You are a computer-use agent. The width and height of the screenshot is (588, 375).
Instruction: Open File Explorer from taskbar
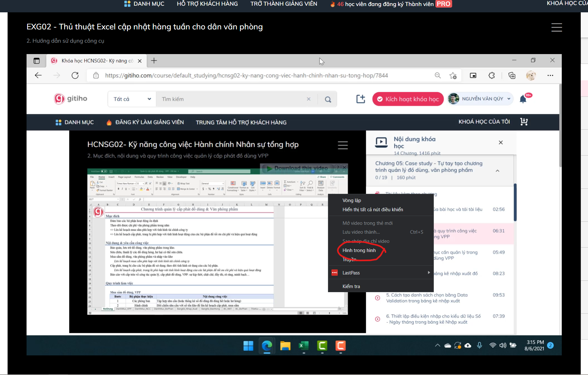(x=285, y=346)
